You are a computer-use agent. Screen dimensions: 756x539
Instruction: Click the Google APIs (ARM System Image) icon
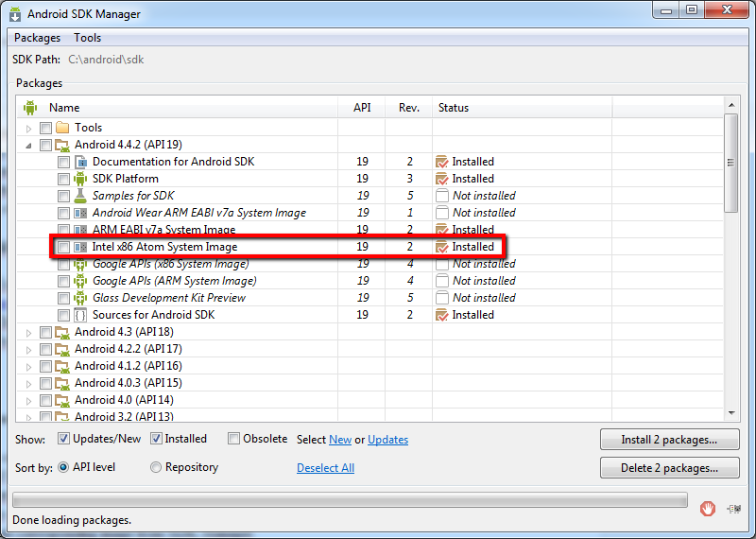(x=80, y=281)
